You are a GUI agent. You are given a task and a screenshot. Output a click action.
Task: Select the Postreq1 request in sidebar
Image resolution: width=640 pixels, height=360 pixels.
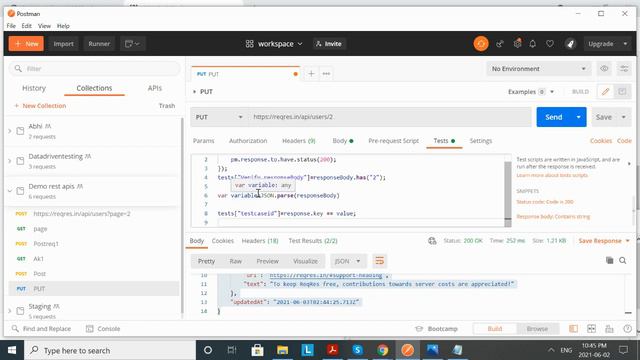46,244
